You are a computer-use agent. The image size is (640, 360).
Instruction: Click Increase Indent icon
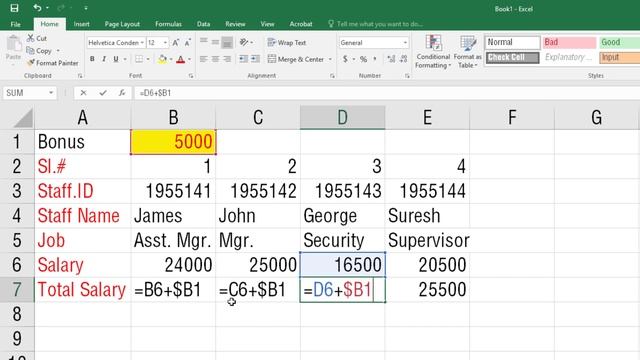(256, 59)
